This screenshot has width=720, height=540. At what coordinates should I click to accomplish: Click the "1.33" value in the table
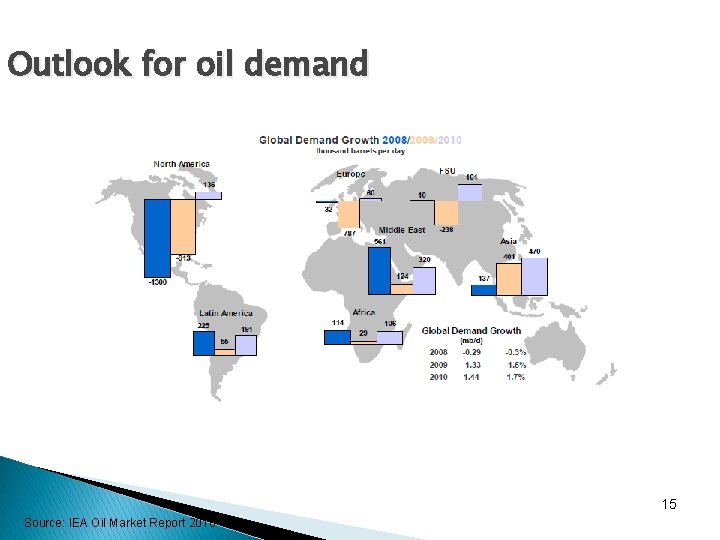pyautogui.click(x=472, y=365)
